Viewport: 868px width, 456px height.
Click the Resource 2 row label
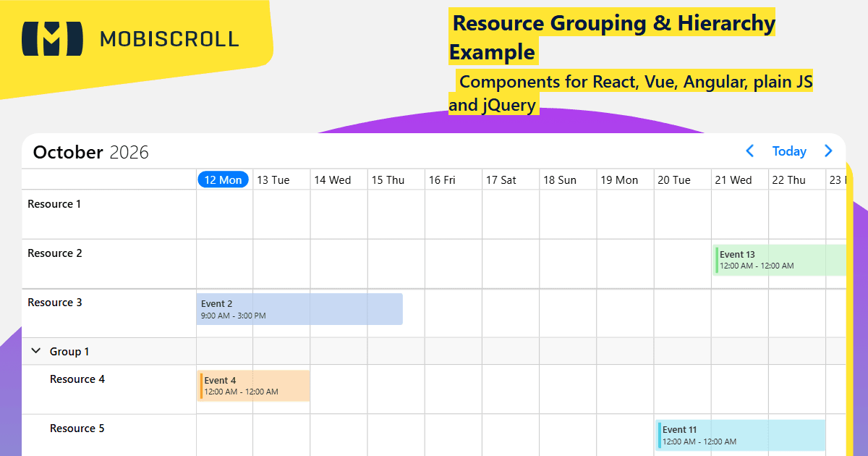pyautogui.click(x=55, y=253)
